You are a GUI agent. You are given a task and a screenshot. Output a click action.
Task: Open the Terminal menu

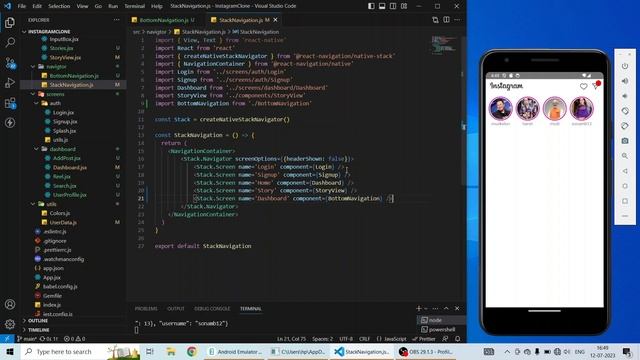(x=134, y=6)
